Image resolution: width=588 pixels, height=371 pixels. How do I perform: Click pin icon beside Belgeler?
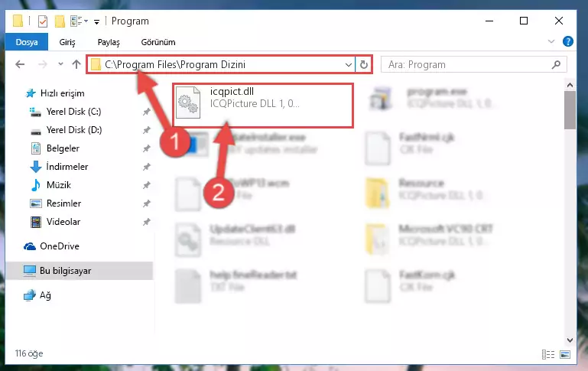click(x=146, y=148)
